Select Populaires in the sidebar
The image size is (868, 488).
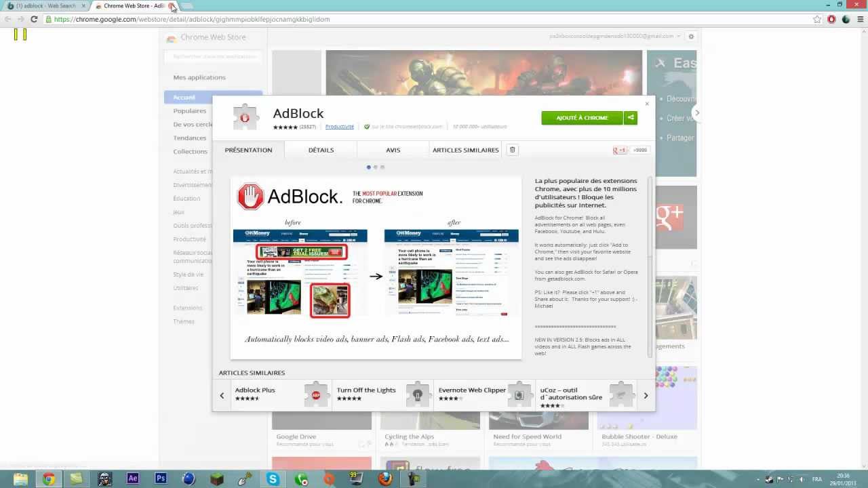[x=190, y=110]
